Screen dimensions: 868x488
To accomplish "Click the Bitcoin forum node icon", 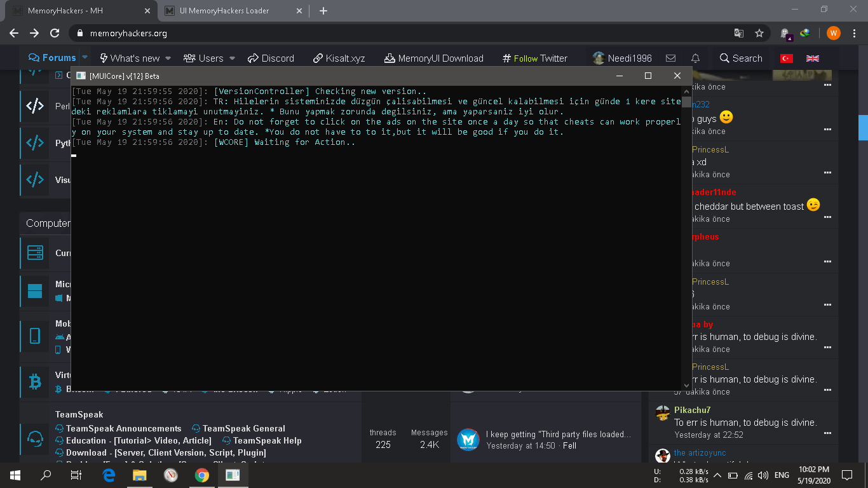I will point(35,381).
